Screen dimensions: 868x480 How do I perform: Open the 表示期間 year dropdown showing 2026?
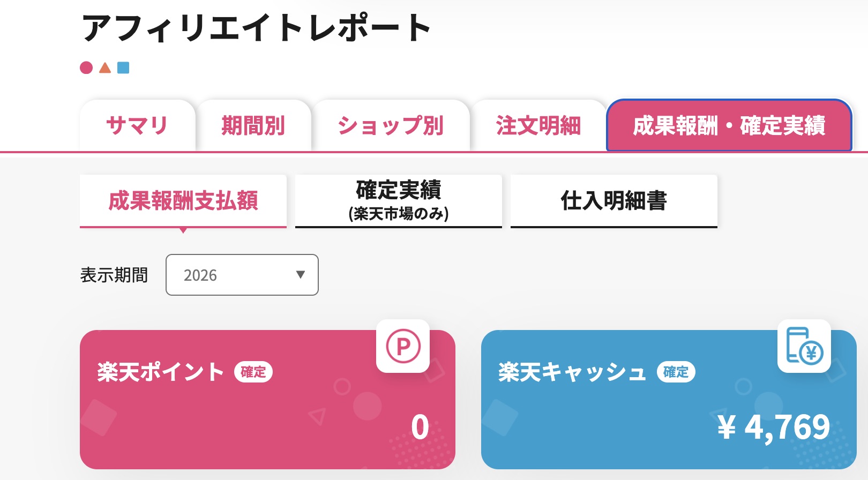coord(242,275)
